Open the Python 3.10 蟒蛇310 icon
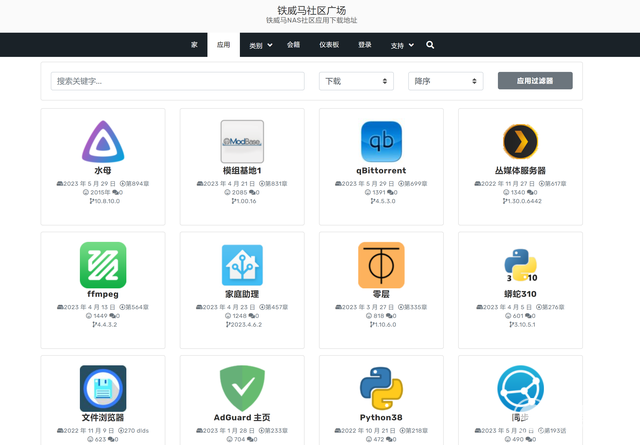The height and width of the screenshot is (445, 640). 520,265
